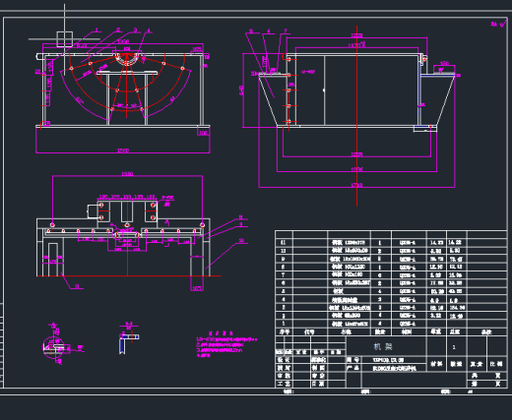
Task: Click the 代号 header cell in parts list
Action: pyautogui.click(x=309, y=331)
